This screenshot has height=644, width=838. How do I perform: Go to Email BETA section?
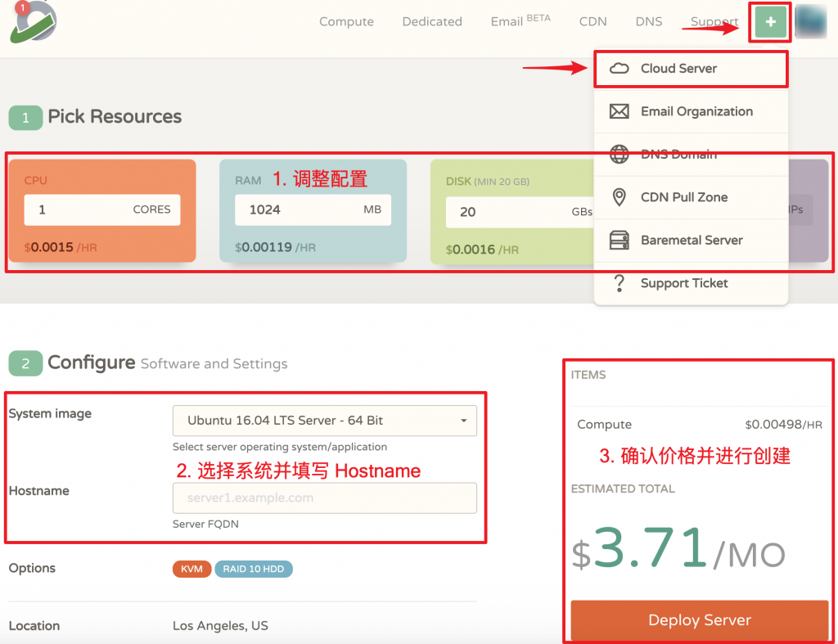pyautogui.click(x=520, y=20)
